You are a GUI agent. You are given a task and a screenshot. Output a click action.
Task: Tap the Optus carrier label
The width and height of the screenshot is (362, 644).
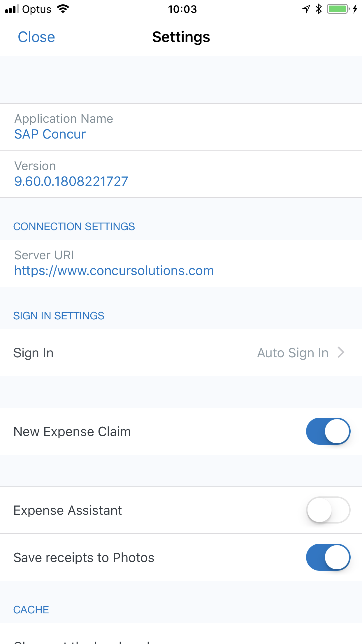click(37, 9)
